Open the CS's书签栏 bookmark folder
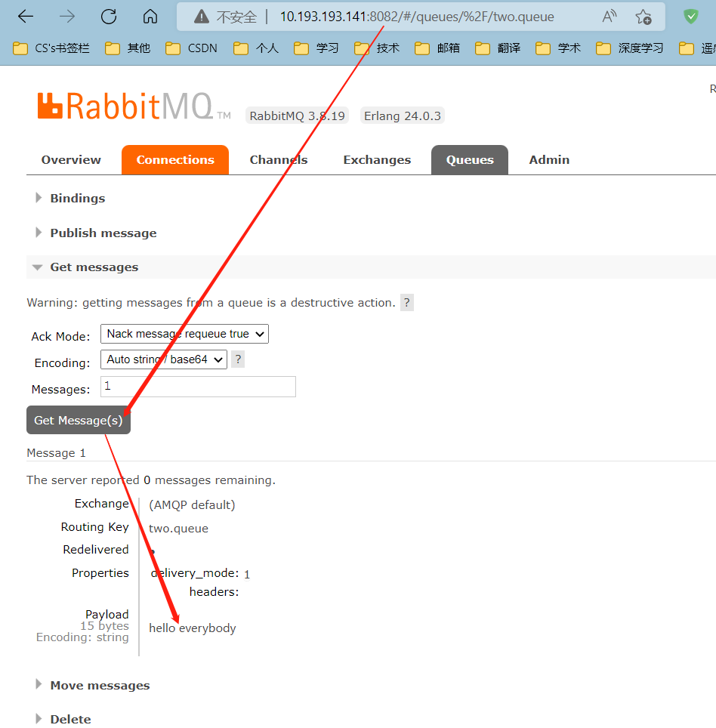 pyautogui.click(x=51, y=48)
